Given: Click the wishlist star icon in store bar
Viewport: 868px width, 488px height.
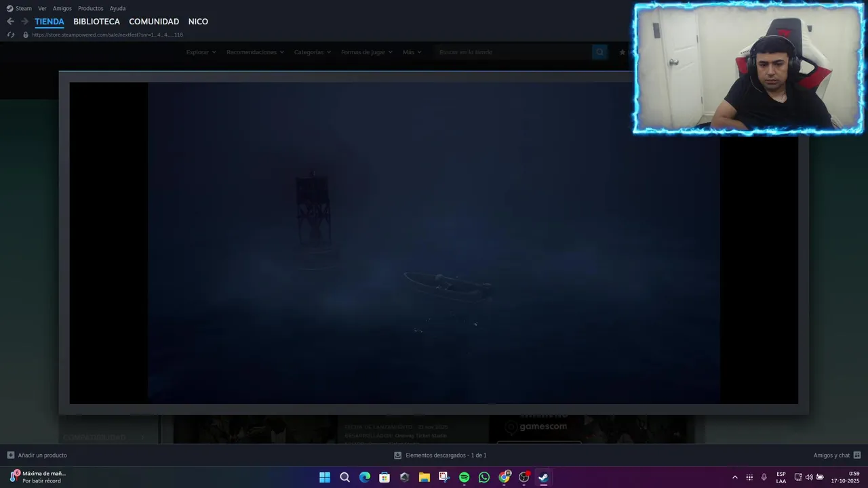Looking at the screenshot, I should 623,52.
